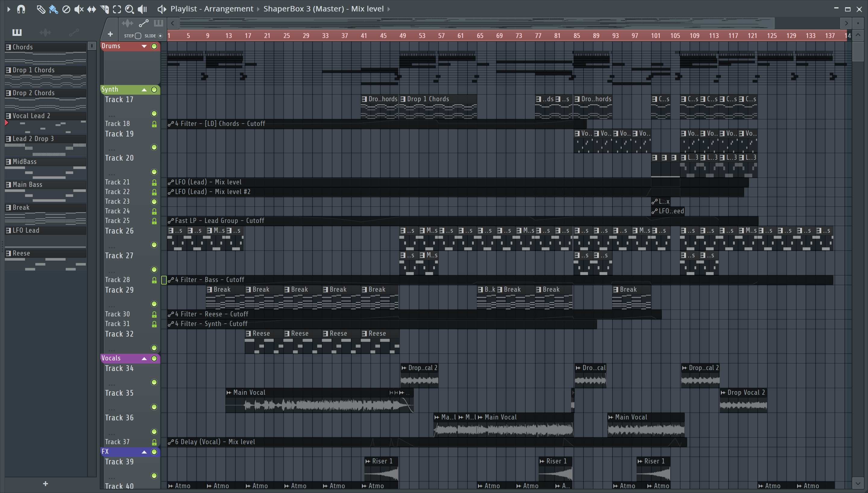Toggle the STEP editing checkbox
The image size is (868, 493).
click(x=138, y=36)
